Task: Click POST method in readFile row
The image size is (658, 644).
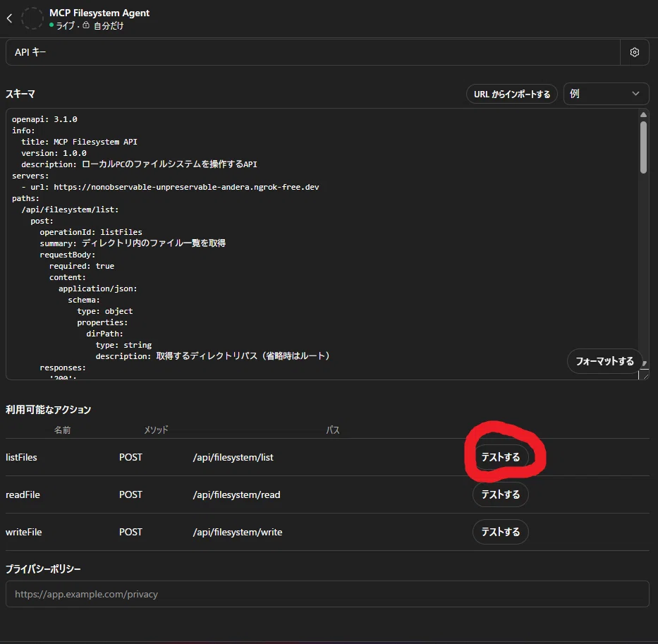Action: (130, 494)
